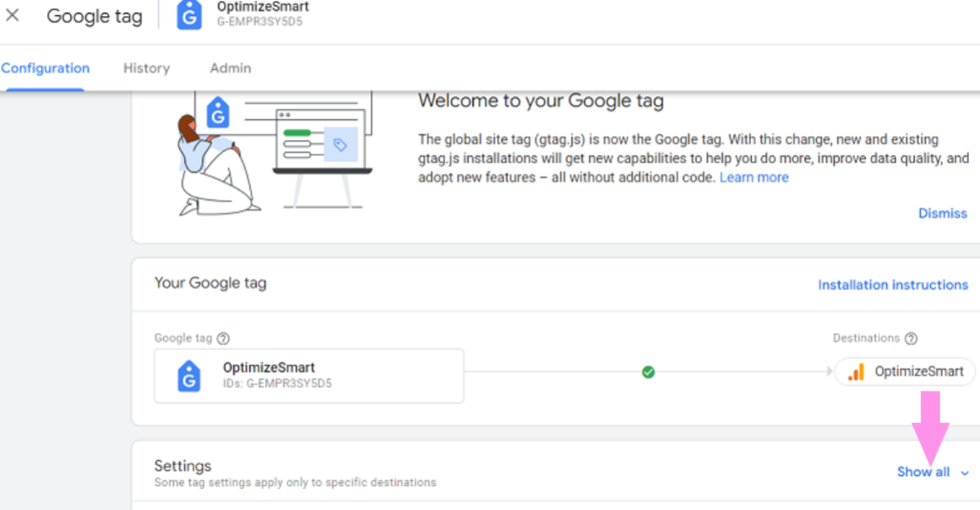Image resolution: width=980 pixels, height=510 pixels.
Task: Click the G-EMPR3SY5D5 ID in the header
Action: tap(259, 22)
